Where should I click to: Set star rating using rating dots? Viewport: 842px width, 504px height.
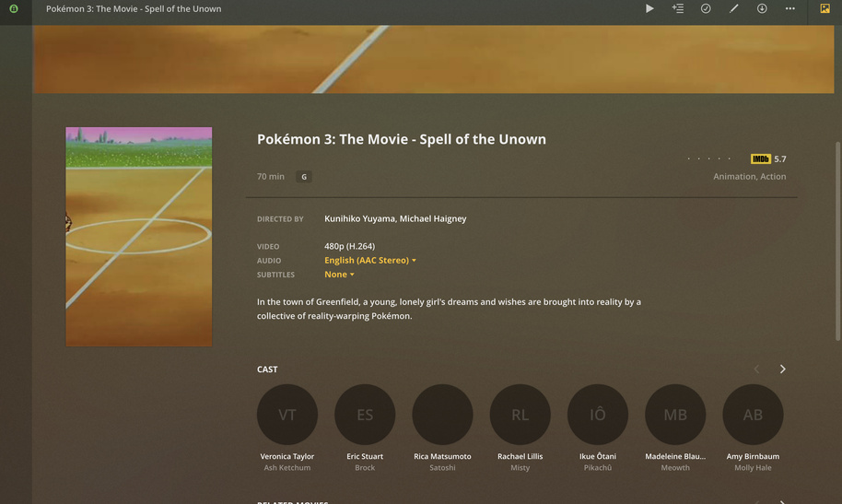coord(708,159)
